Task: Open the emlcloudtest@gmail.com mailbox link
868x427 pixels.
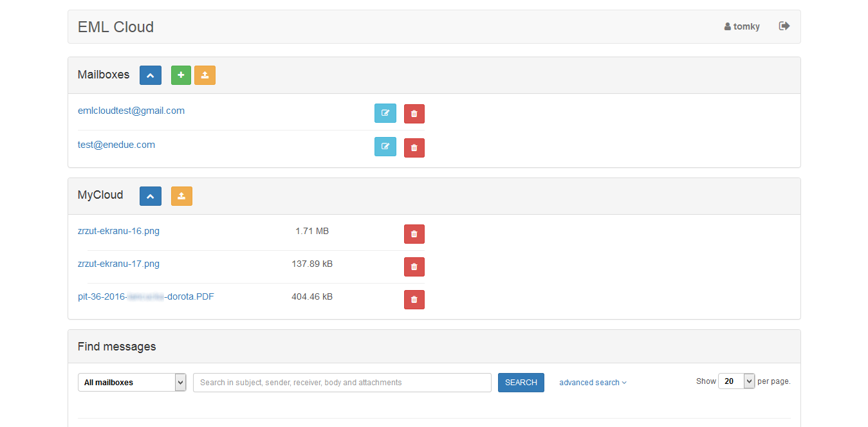Action: tap(131, 111)
